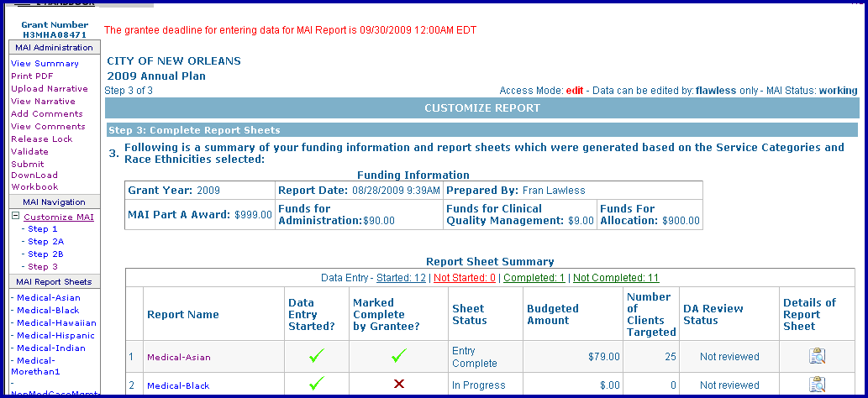Go to Step 2A in MAI Navigation
The width and height of the screenshot is (868, 398).
(x=46, y=242)
